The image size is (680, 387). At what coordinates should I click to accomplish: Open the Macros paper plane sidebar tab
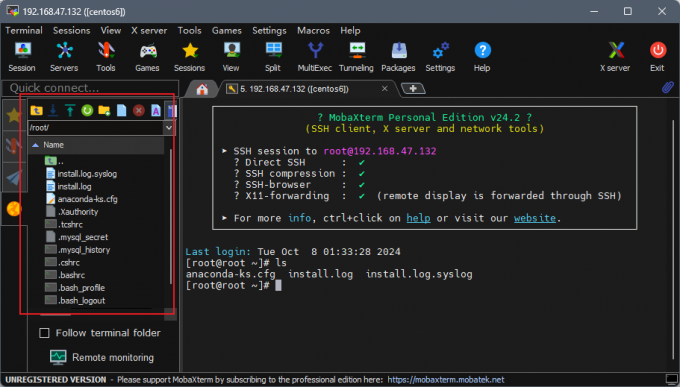pos(14,177)
